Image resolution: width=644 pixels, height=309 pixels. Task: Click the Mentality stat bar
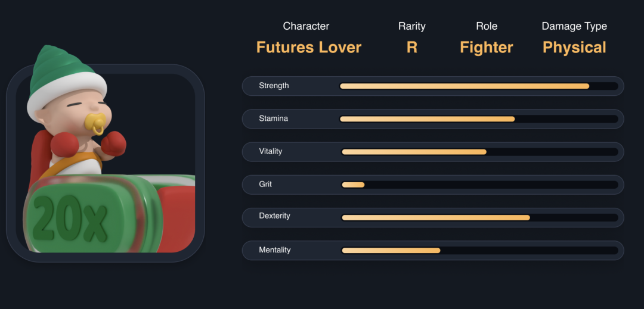pos(478,250)
